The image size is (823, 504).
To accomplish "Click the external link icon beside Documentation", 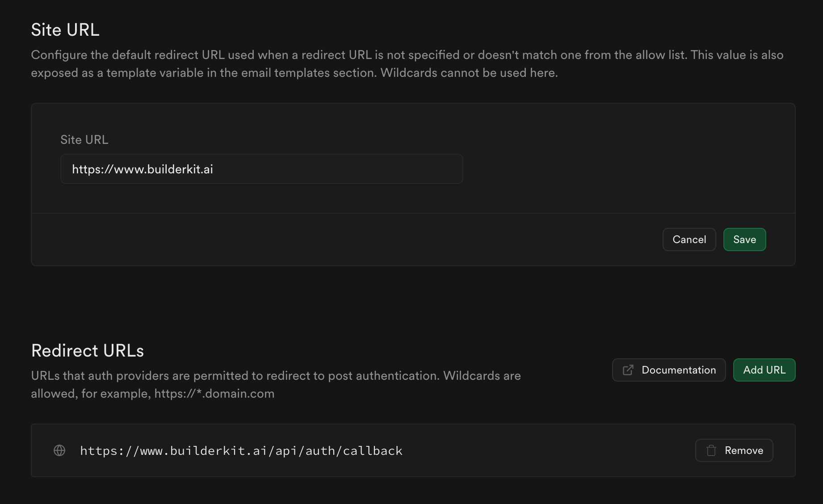I will point(628,370).
